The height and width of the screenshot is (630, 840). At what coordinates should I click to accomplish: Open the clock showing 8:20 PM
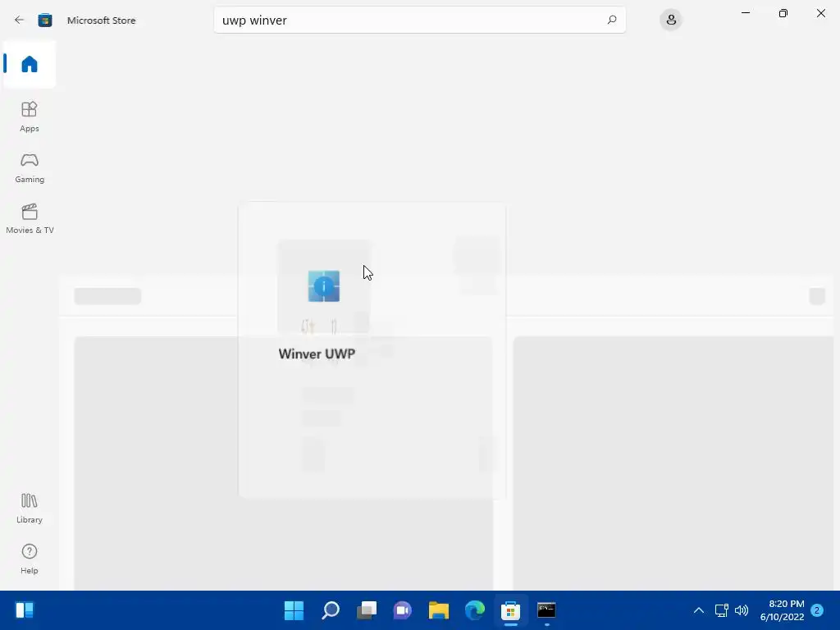click(x=782, y=610)
